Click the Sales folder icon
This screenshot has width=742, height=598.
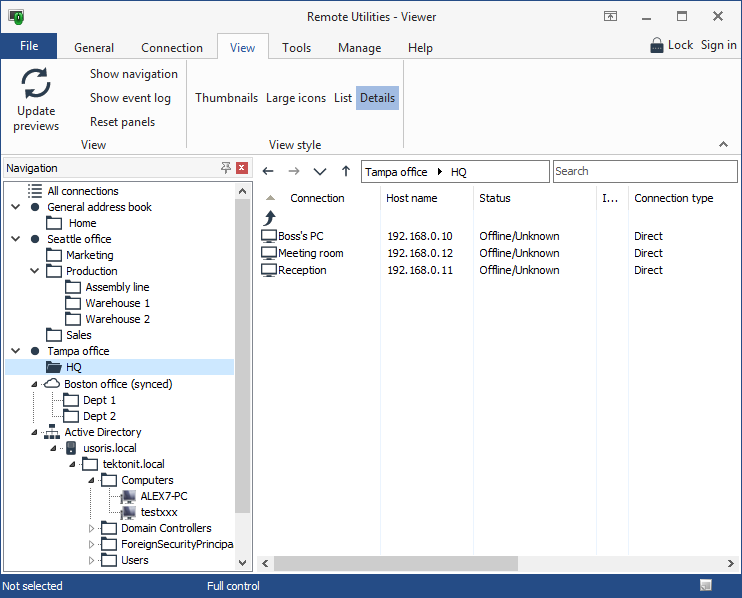[x=54, y=335]
